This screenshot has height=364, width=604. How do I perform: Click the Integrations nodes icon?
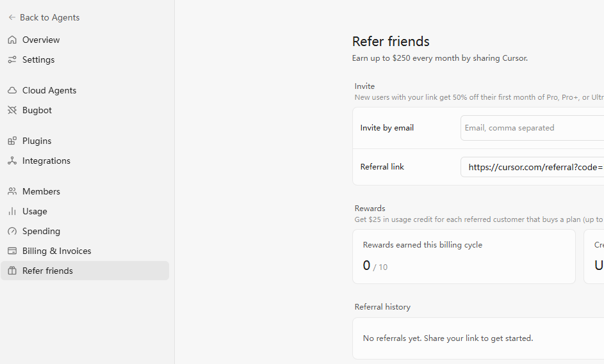(12, 161)
